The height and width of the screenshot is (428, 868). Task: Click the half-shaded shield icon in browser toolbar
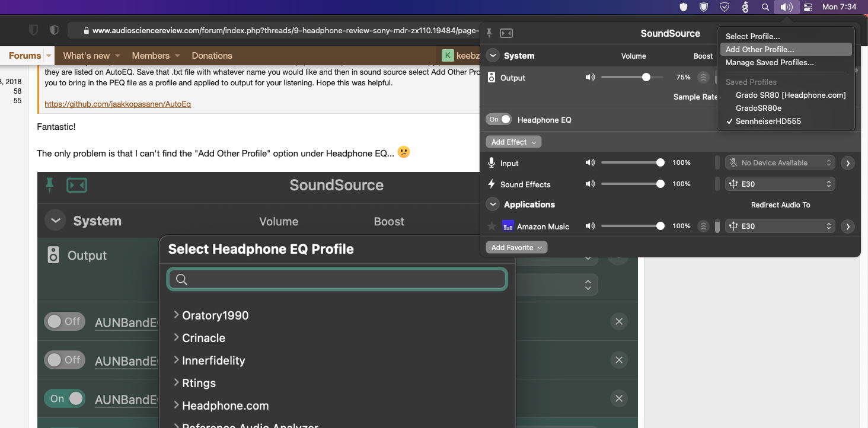pyautogui.click(x=54, y=30)
